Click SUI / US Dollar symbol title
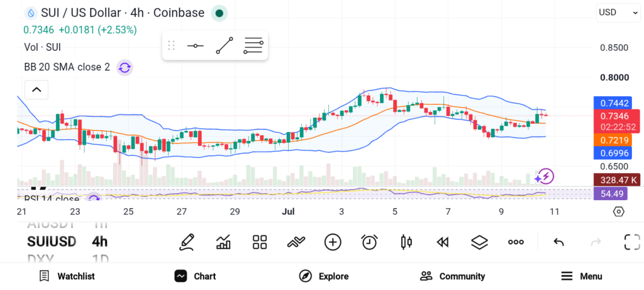Screen dimensions: 644x290 click(x=123, y=13)
